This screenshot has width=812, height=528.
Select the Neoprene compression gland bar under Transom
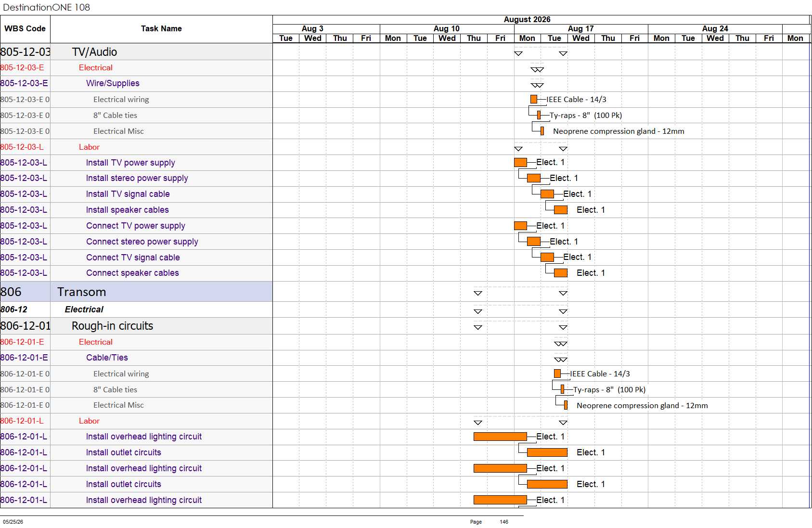[x=566, y=405]
